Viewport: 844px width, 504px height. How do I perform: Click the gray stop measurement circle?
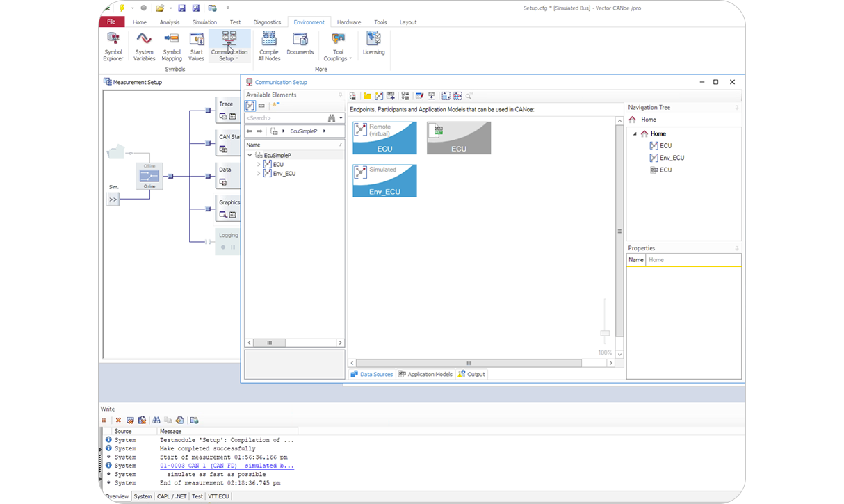coord(143,8)
